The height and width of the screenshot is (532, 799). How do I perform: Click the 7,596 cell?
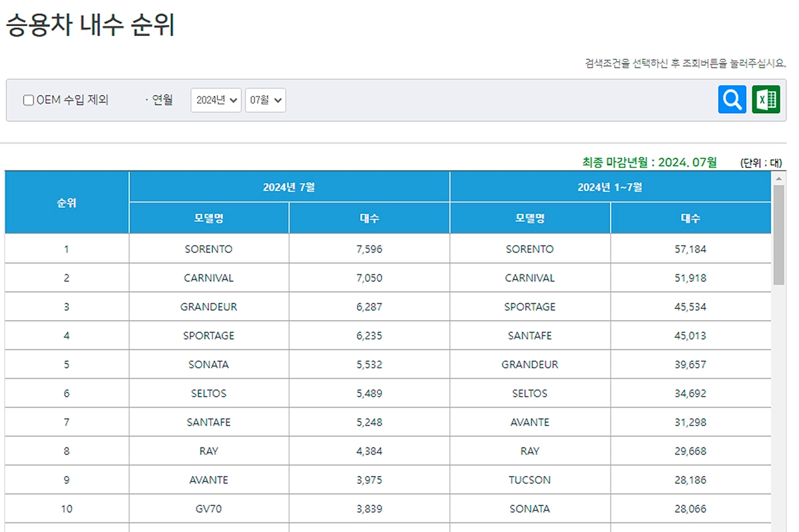click(370, 249)
